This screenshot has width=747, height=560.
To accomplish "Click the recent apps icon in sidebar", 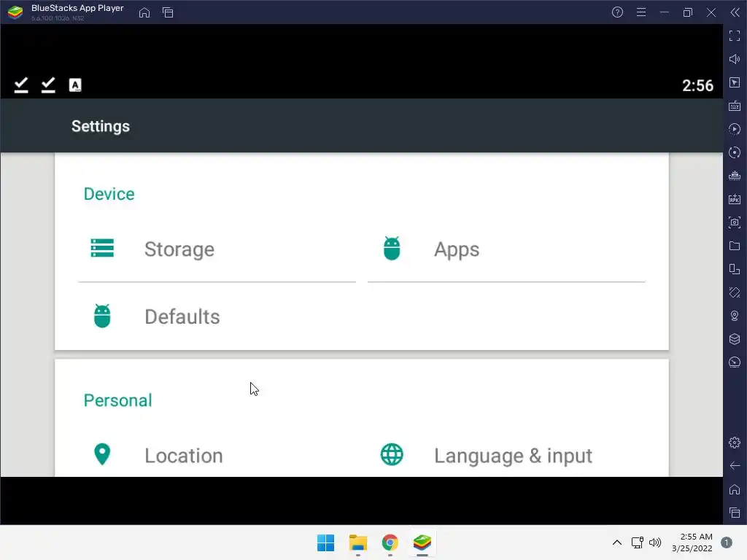I will tap(735, 513).
